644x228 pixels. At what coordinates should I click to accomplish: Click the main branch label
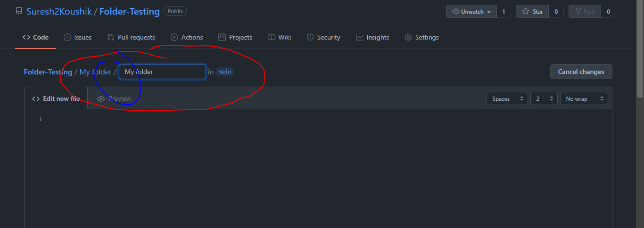tap(225, 72)
